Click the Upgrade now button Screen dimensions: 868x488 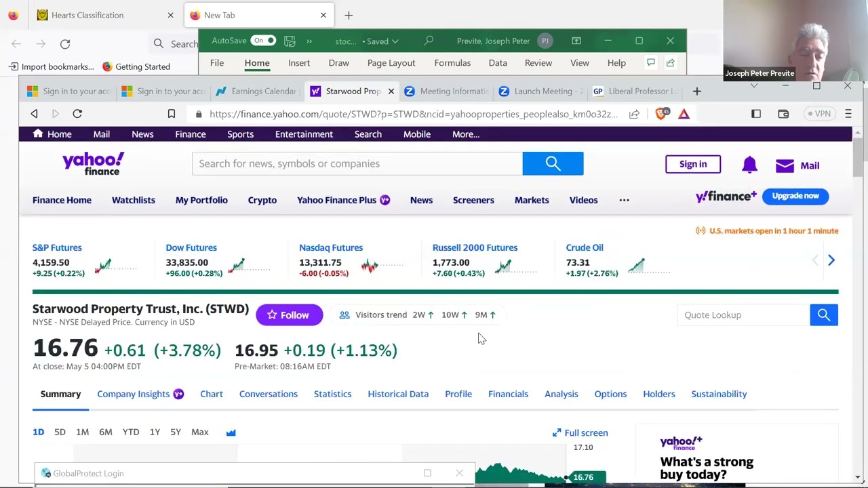[795, 196]
